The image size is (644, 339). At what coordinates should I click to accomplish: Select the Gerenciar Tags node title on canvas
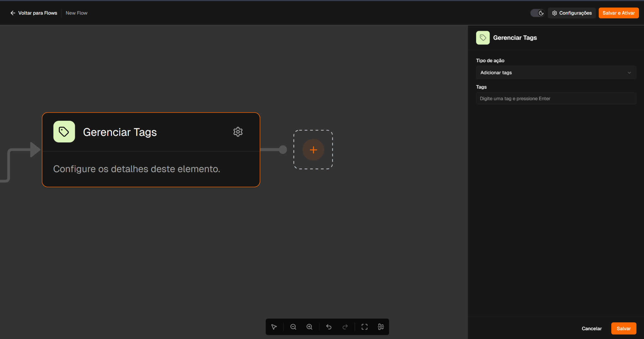click(x=120, y=132)
